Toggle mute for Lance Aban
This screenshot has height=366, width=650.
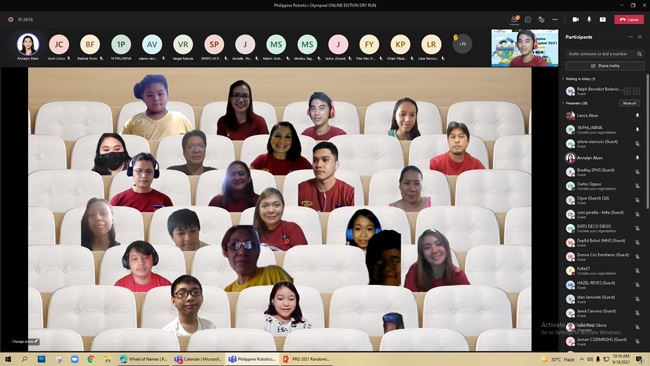pos(637,115)
